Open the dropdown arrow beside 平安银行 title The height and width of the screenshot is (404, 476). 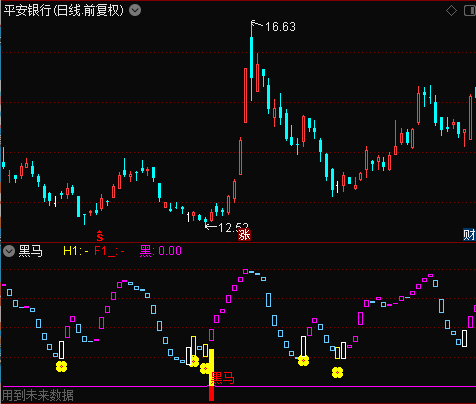point(135,10)
